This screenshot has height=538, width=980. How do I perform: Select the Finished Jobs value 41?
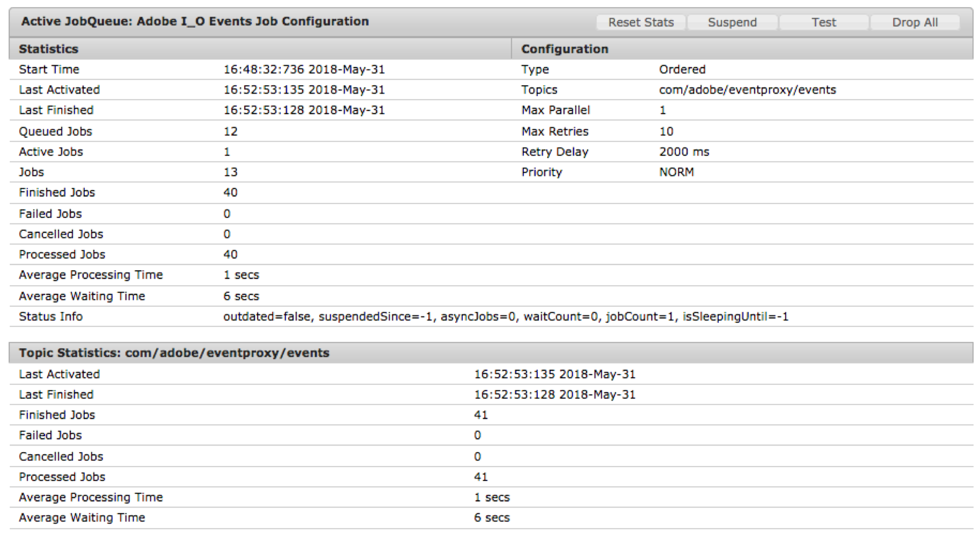point(481,415)
